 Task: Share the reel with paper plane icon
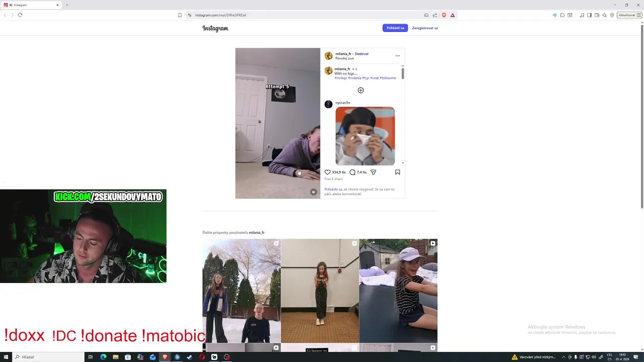pos(373,172)
